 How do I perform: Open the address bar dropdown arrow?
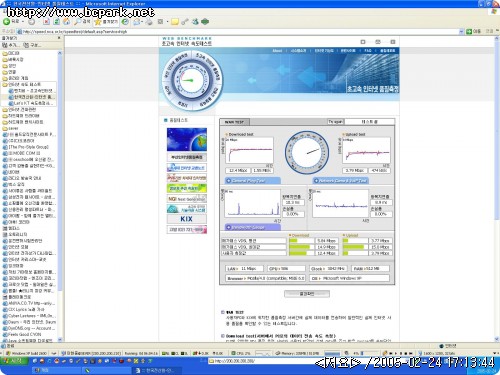click(461, 31)
